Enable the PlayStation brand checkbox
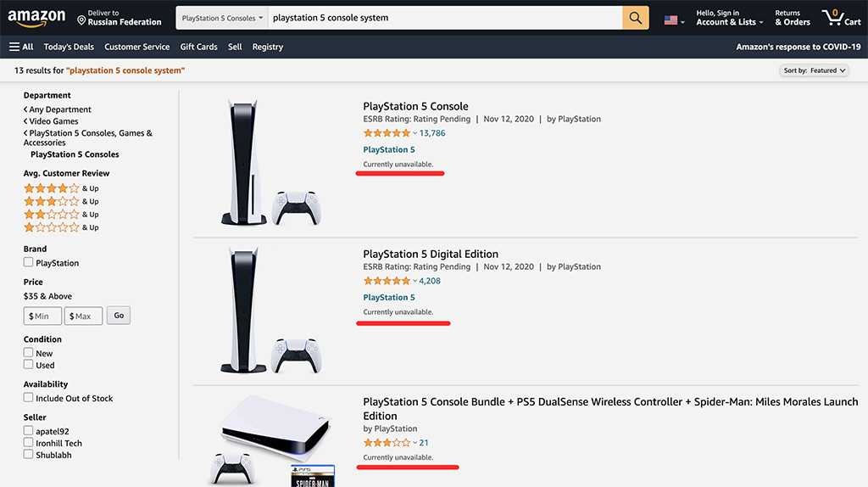The image size is (868, 487). pyautogui.click(x=29, y=263)
